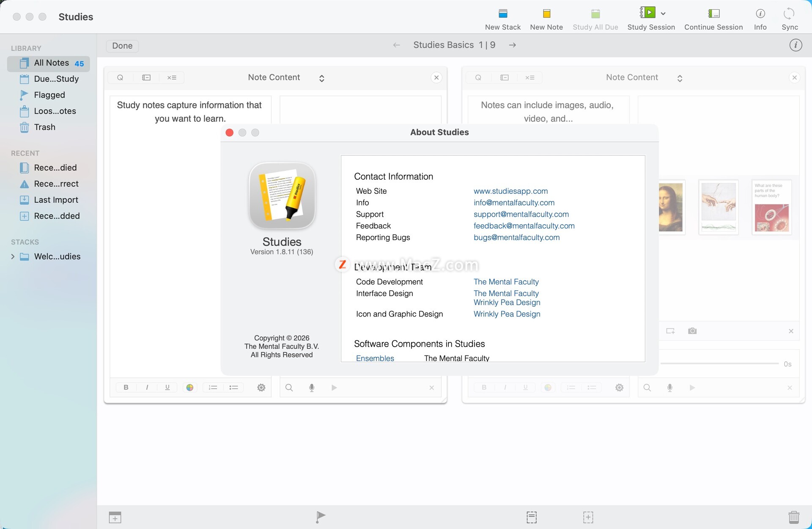812x529 pixels.
Task: Click the microphone record icon in left note
Action: point(312,388)
